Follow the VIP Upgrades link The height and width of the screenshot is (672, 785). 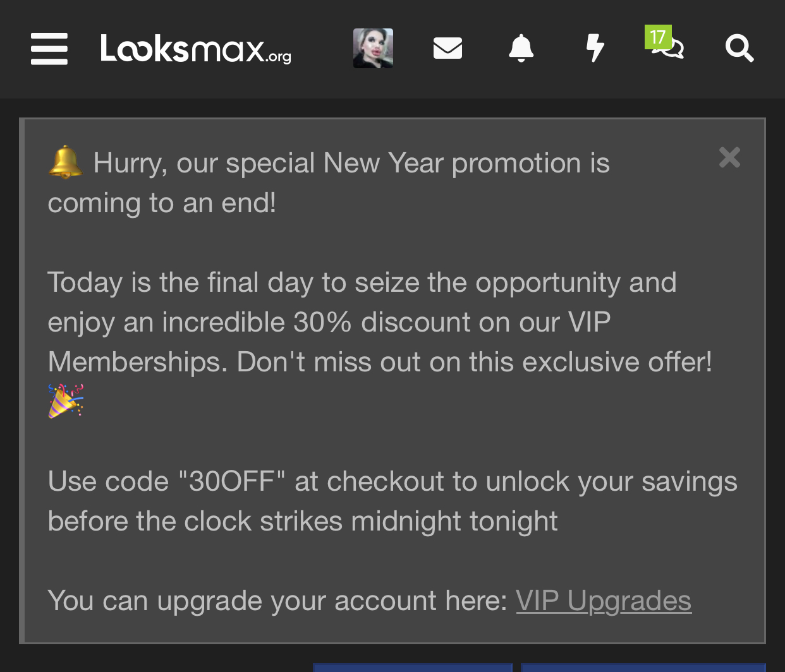pos(604,601)
